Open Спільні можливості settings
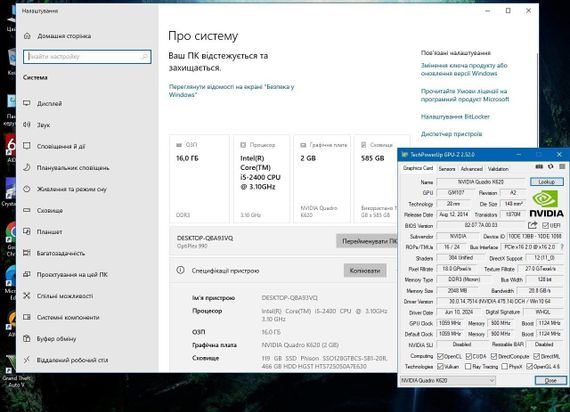This screenshot has width=570, height=412. coord(58,296)
